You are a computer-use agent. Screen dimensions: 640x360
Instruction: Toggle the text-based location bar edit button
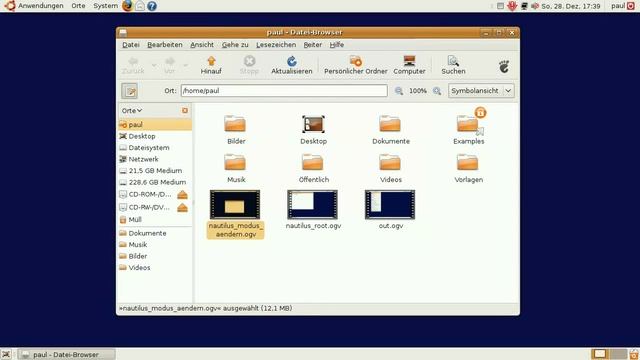(129, 91)
